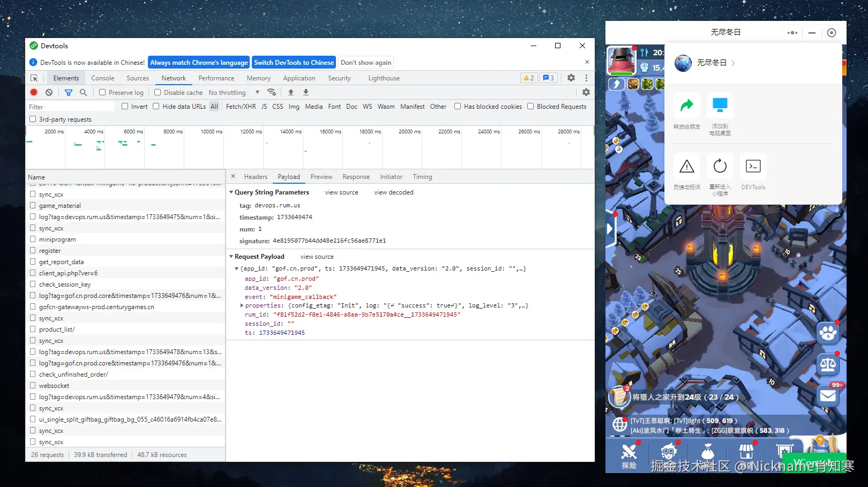The image size is (868, 487).
Task: Open the quest scroll icon
Action: (619, 396)
